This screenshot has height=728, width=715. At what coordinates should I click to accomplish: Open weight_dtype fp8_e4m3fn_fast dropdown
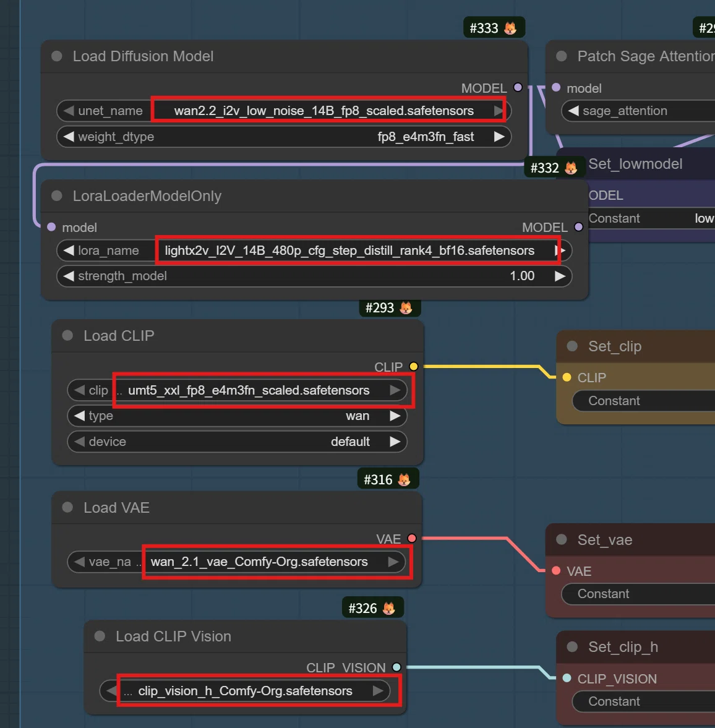coord(283,137)
